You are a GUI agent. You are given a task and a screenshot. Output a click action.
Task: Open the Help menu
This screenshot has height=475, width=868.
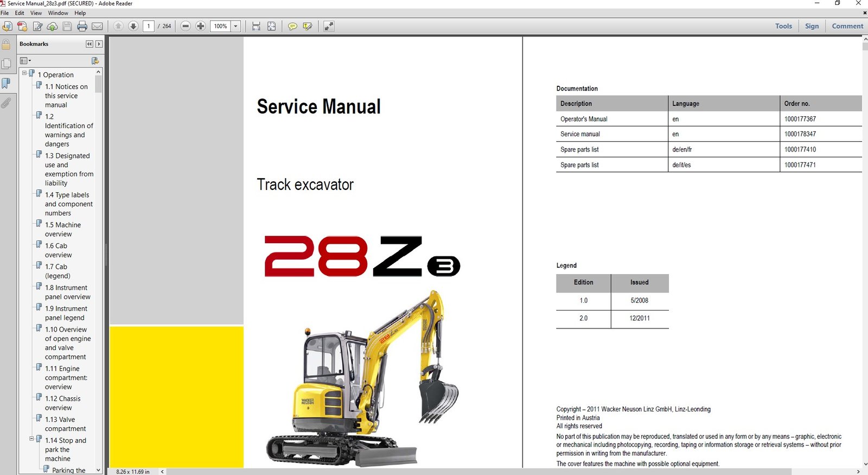coord(80,13)
